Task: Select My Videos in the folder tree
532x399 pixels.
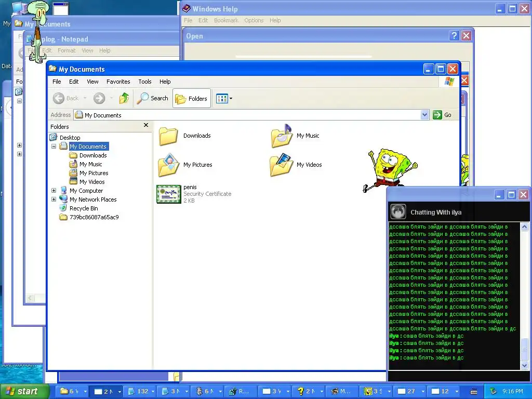Action: pos(92,182)
